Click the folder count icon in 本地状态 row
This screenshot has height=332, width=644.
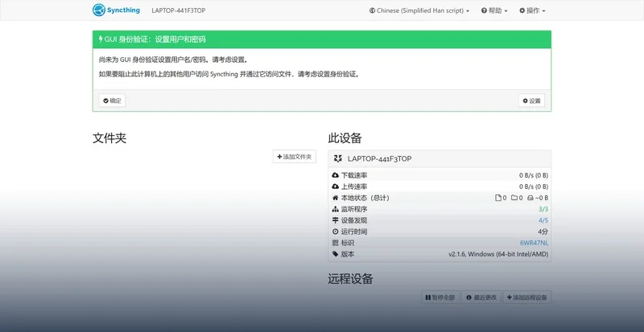point(514,198)
